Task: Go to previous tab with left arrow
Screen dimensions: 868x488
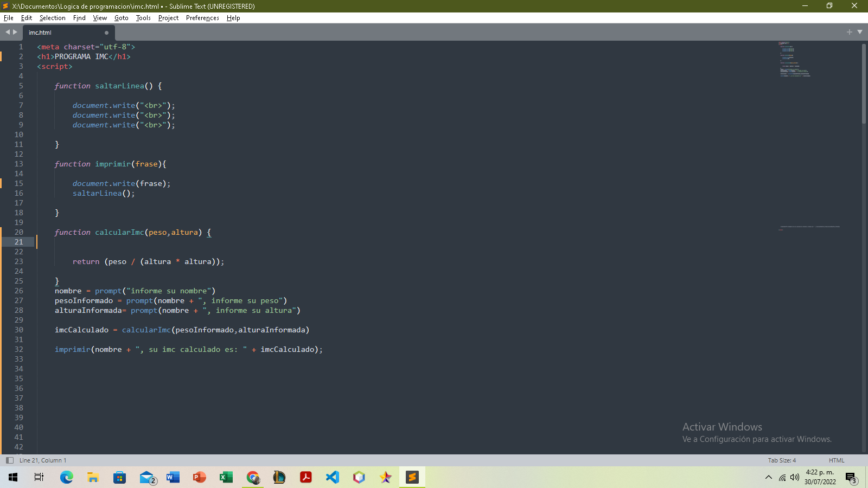Action: tap(8, 32)
